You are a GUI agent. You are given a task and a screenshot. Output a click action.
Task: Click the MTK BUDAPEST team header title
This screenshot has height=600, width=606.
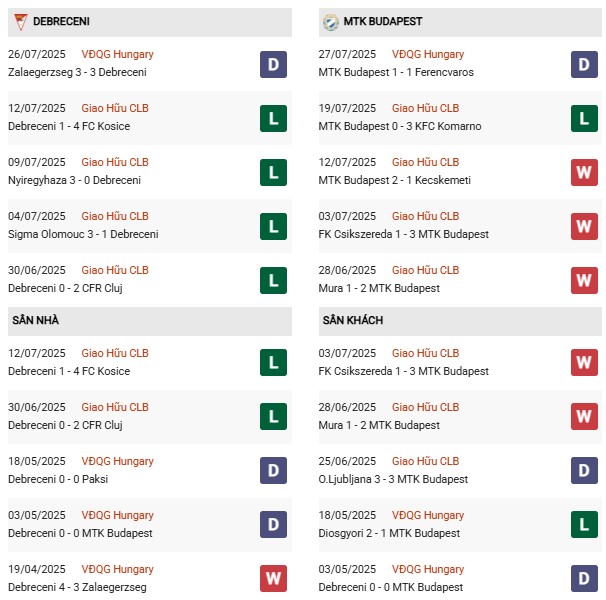tap(384, 21)
